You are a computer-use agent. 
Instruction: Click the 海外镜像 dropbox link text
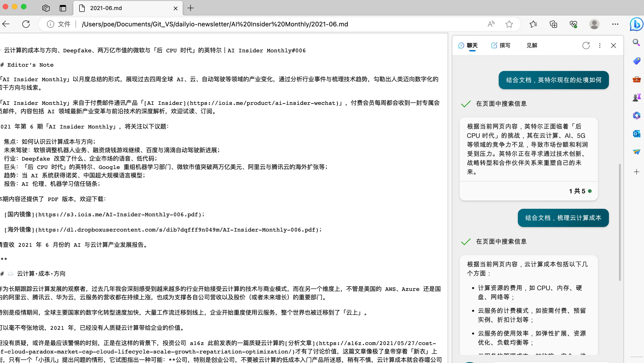point(163,230)
